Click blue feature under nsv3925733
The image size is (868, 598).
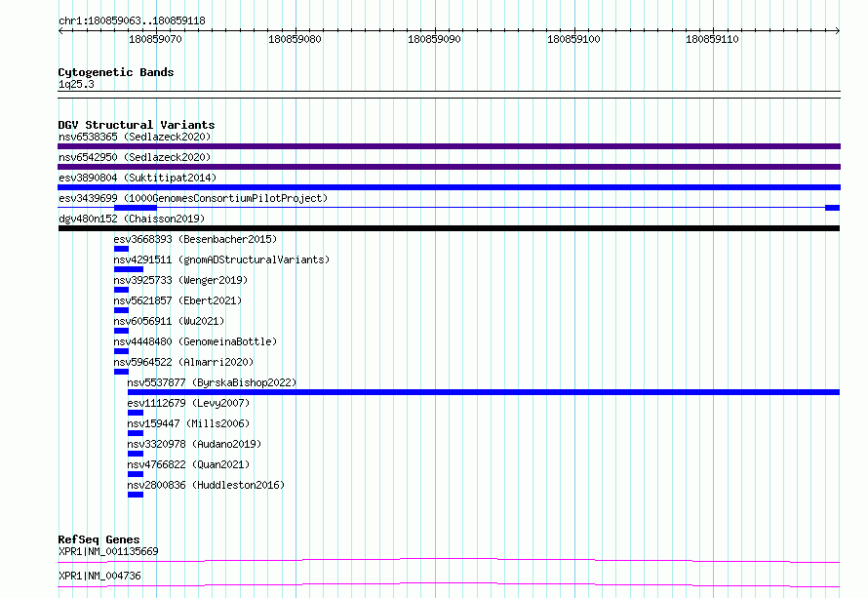(x=121, y=290)
